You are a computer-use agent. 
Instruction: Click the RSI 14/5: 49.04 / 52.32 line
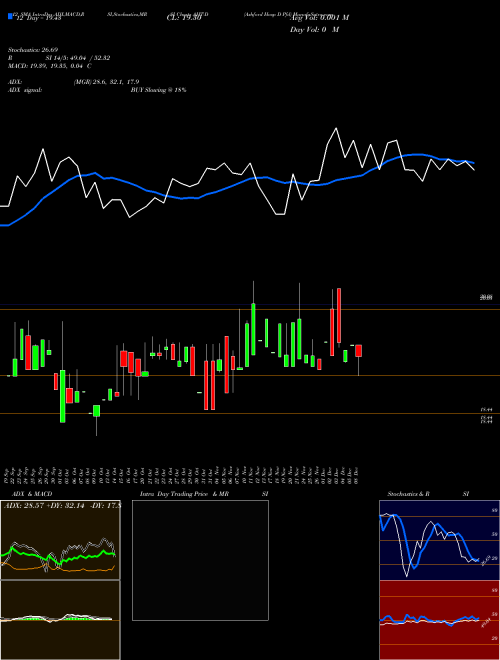[x=59, y=58]
